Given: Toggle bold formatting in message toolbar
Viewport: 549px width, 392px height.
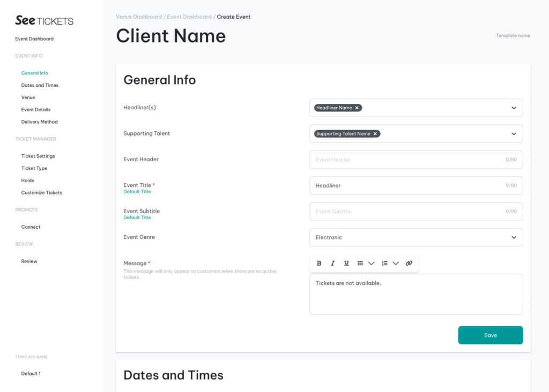Looking at the screenshot, I should (319, 263).
